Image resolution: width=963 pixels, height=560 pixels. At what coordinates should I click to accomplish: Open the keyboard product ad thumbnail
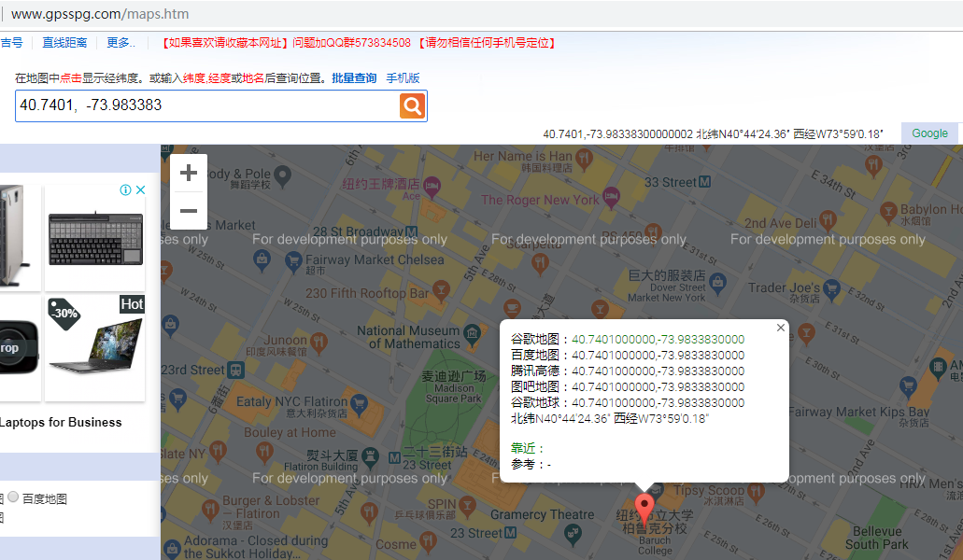coord(95,239)
